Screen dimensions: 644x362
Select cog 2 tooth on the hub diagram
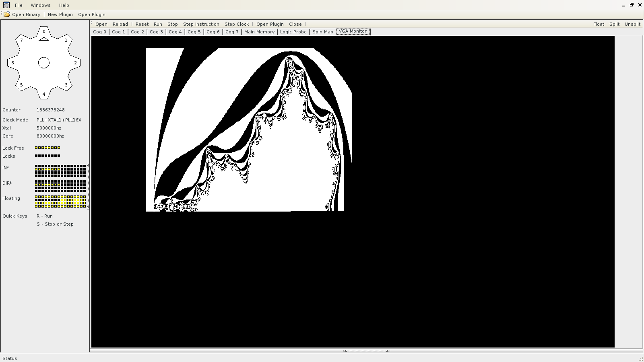click(75, 63)
